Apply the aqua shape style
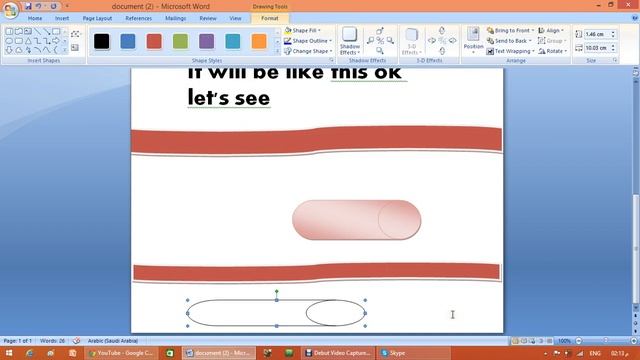 click(x=233, y=41)
